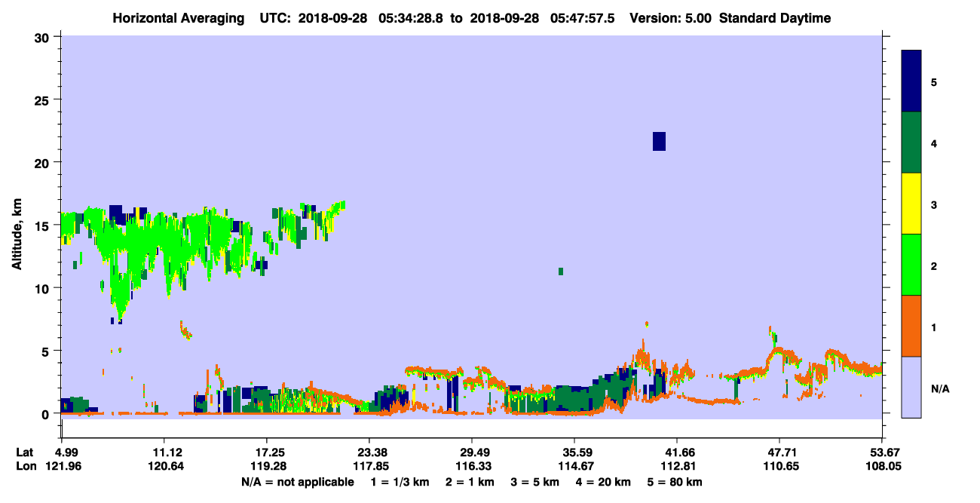The image size is (980, 503).
Task: Click the longitude value 112.81
Action: 677,466
